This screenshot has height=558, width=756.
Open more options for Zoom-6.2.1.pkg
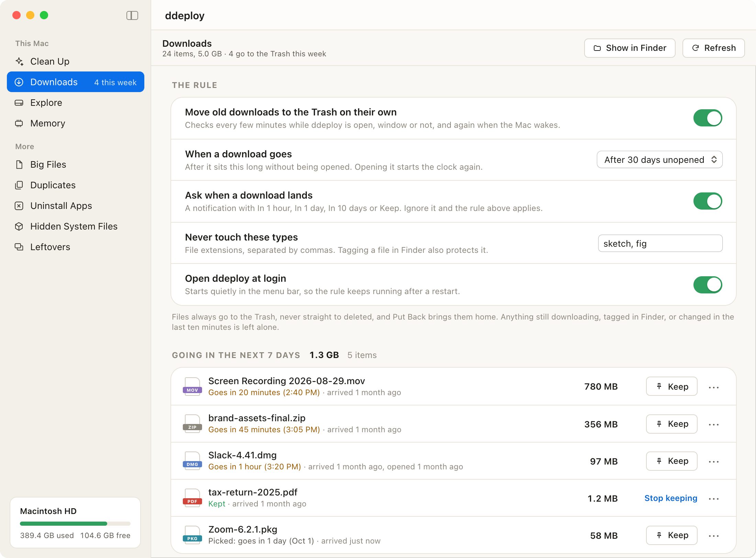(x=714, y=536)
